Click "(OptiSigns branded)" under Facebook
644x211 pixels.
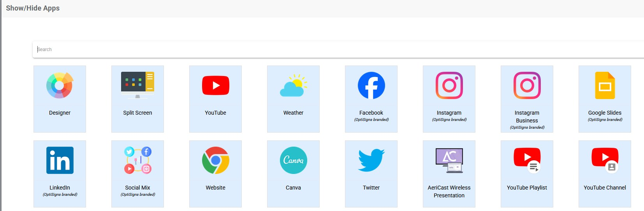pos(371,120)
